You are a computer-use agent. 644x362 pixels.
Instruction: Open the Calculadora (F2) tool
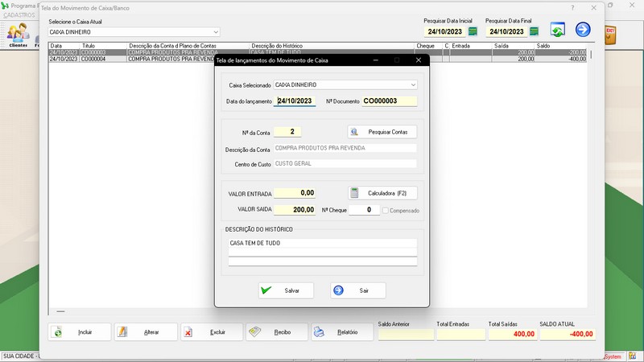click(x=382, y=193)
